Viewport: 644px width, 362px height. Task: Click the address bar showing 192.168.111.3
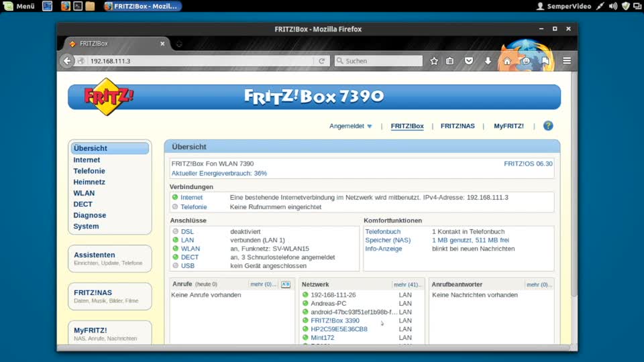201,61
